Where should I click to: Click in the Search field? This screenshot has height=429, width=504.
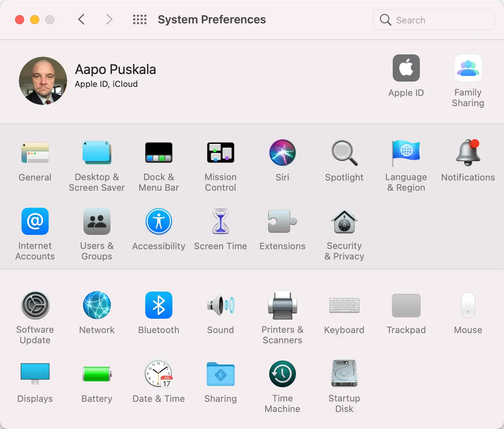[434, 20]
